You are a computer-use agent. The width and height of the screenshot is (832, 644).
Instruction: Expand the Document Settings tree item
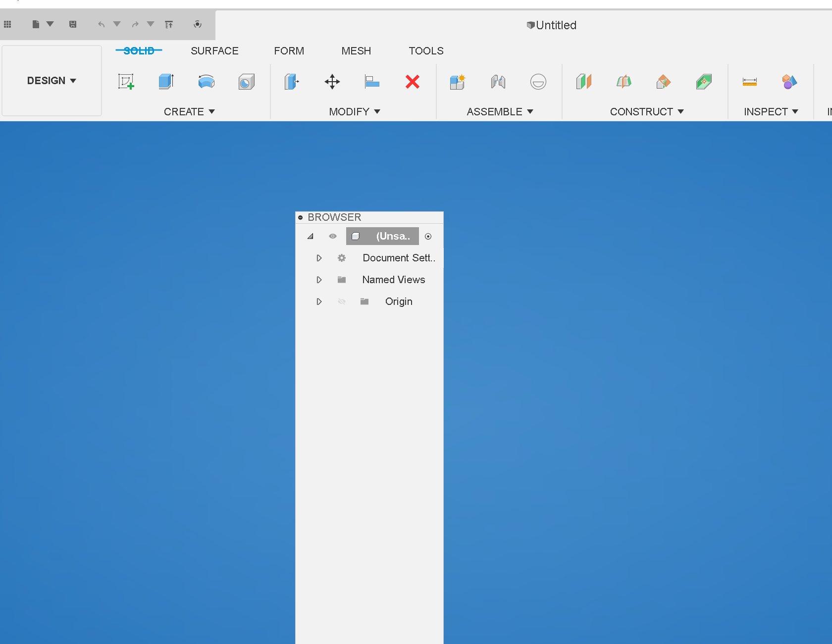[x=319, y=258]
